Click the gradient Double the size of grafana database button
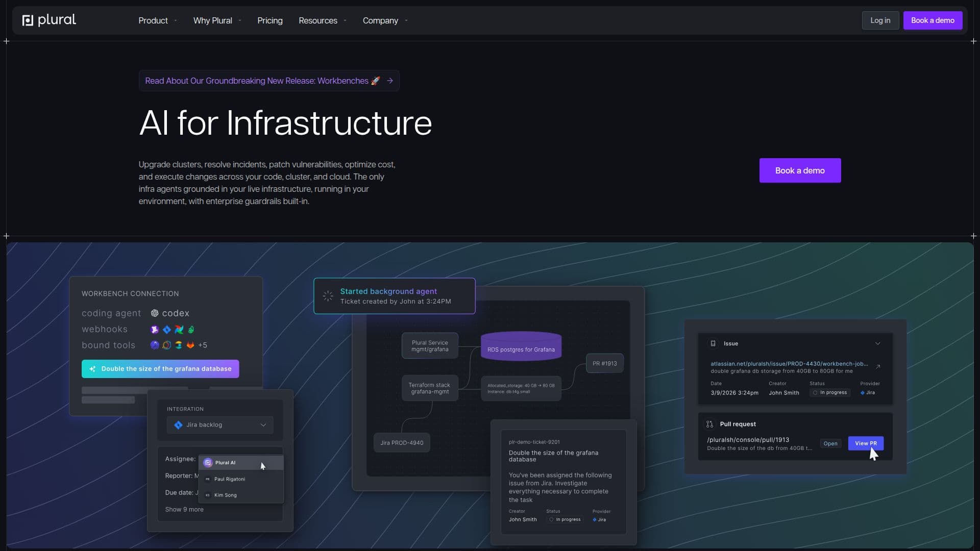This screenshot has width=980, height=551. click(x=160, y=369)
